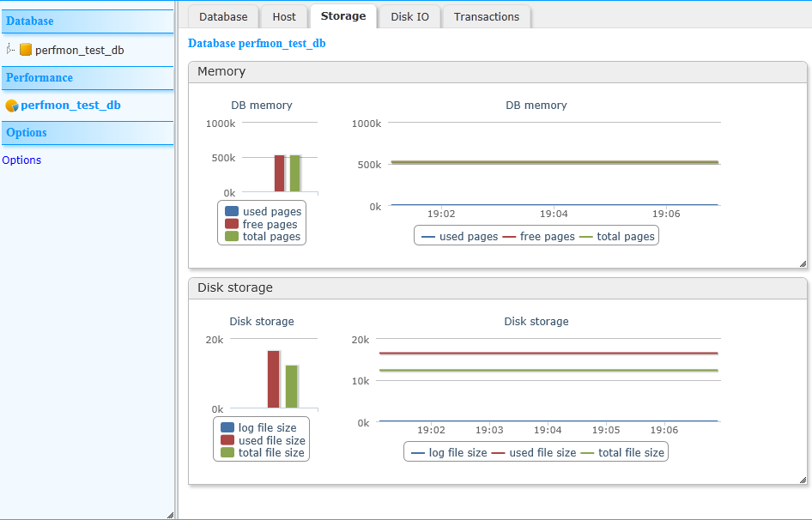Screen dimensions: 812x520
Task: Click the Database perfmon_test_db heading
Action: [257, 44]
